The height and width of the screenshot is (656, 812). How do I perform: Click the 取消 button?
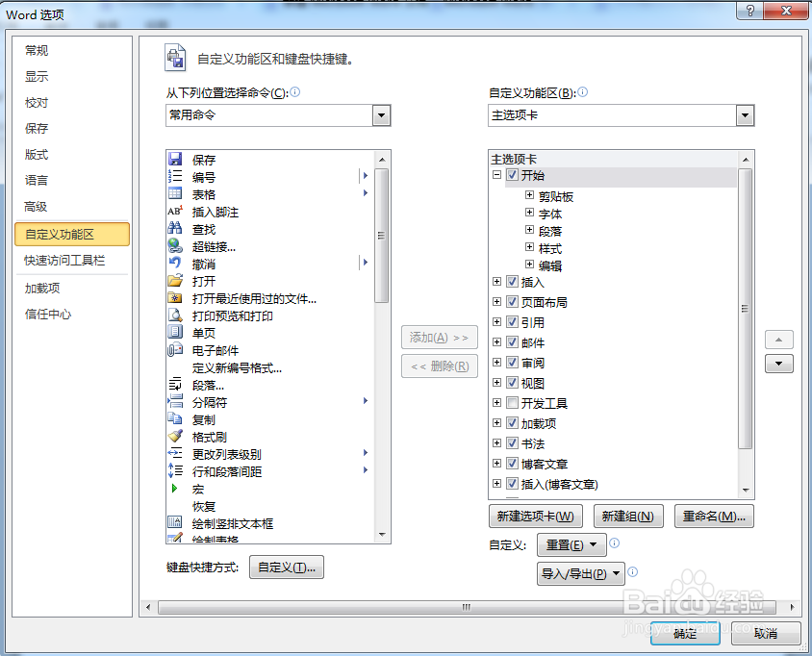766,633
